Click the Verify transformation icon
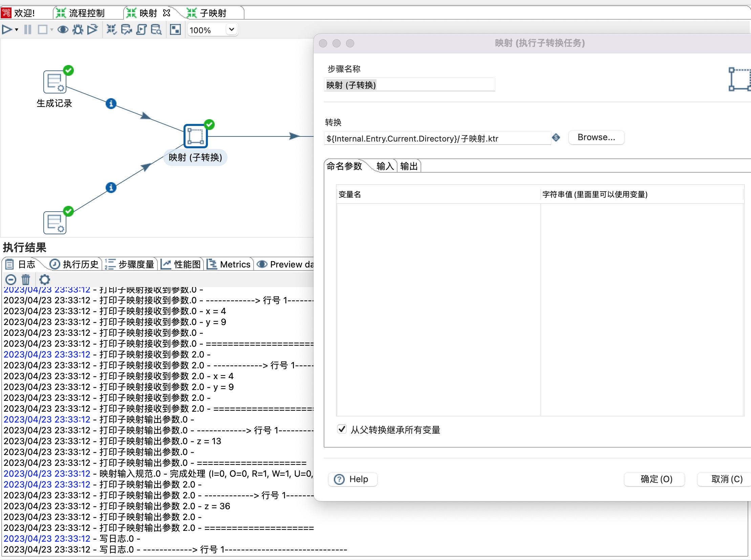The image size is (751, 560). tap(111, 30)
